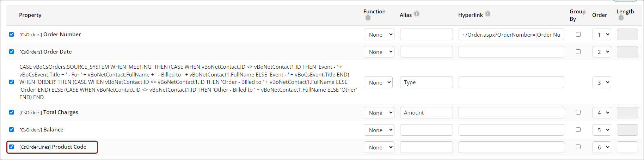Click the Alias field containing Type
The image size is (644, 160).
[427, 82]
